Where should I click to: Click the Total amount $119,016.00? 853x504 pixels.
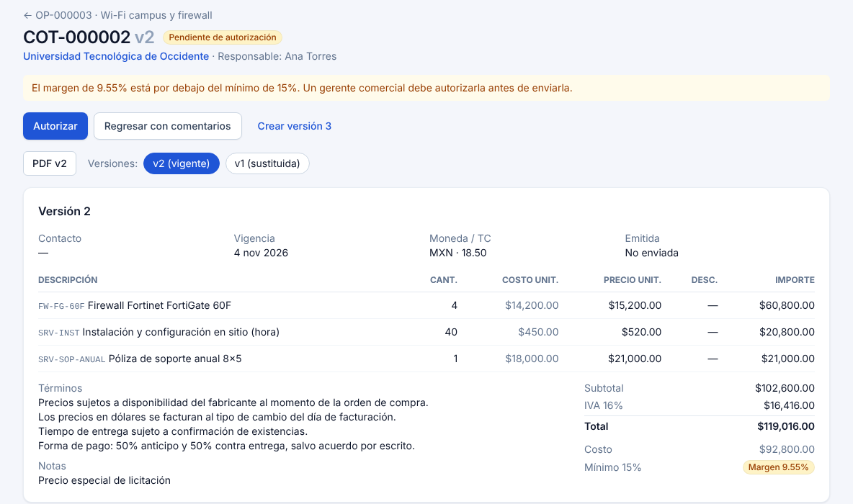click(x=785, y=426)
